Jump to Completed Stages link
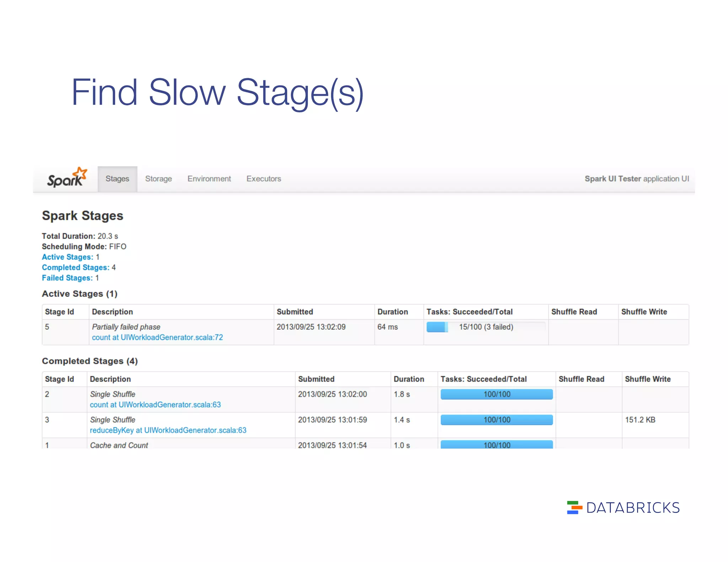Viewport: 728px width, 562px height. pos(76,268)
